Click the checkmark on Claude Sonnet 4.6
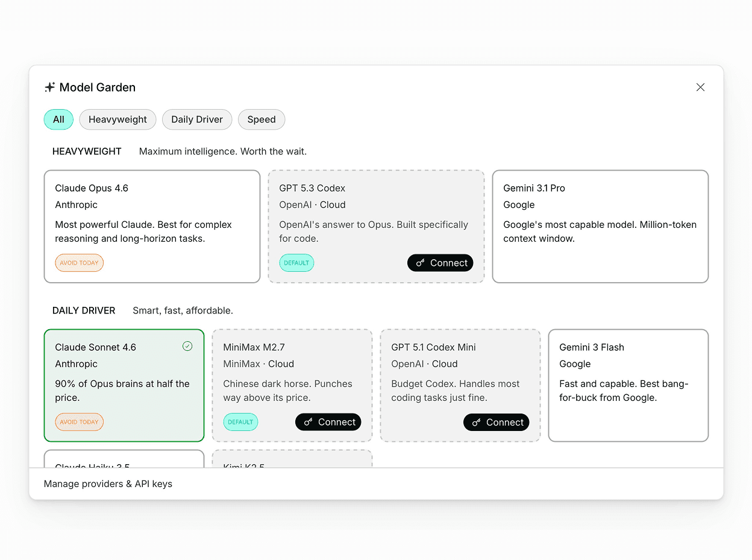This screenshot has width=752, height=560. pyautogui.click(x=187, y=346)
